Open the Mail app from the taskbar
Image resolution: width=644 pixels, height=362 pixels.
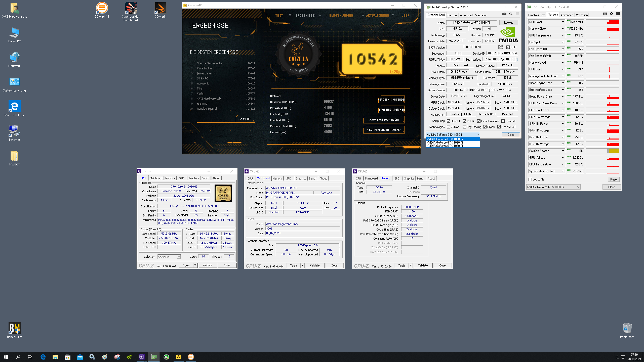80,357
